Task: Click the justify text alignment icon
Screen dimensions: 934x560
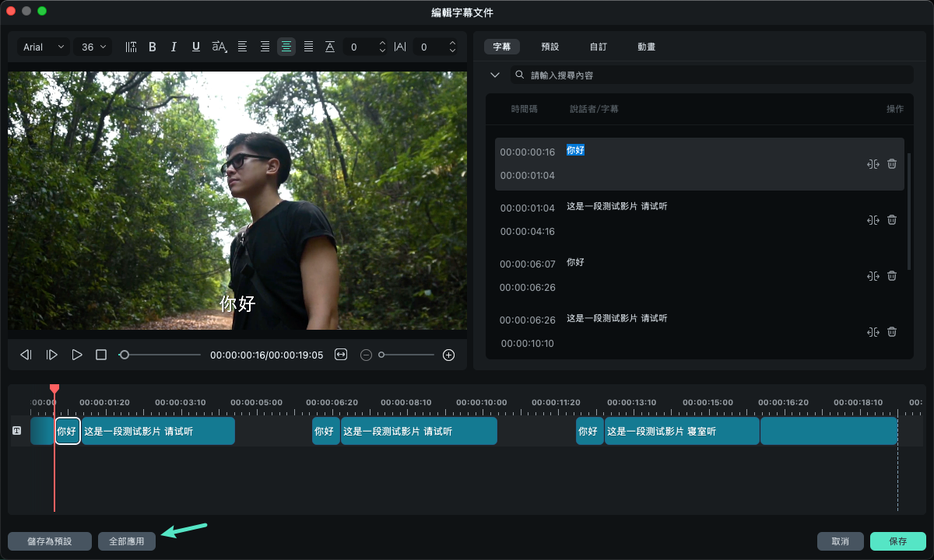Action: 308,47
